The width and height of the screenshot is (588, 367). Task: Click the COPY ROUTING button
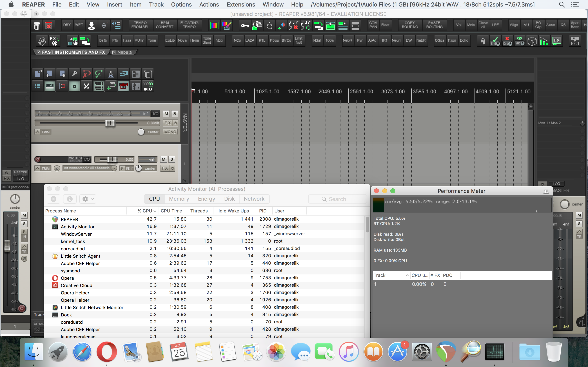coord(410,25)
